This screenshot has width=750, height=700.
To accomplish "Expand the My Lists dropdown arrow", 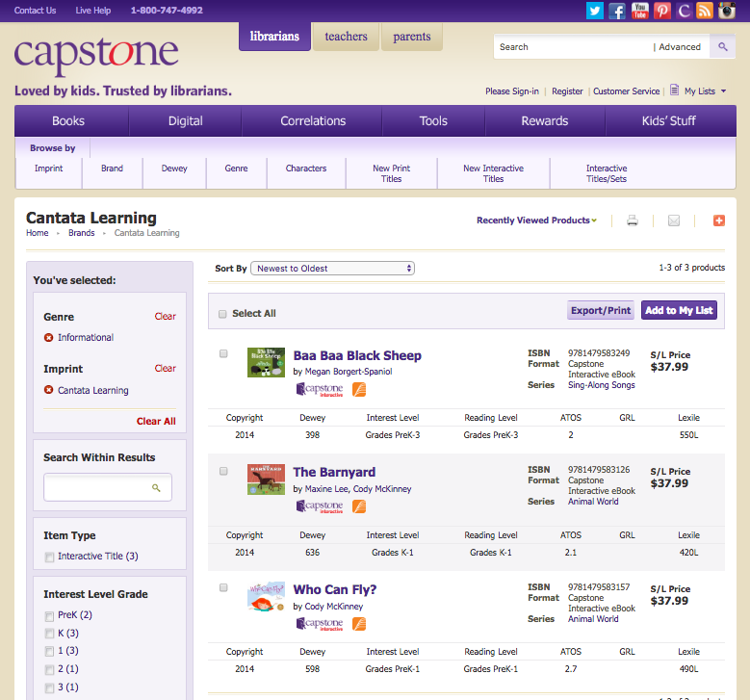I will click(x=723, y=91).
